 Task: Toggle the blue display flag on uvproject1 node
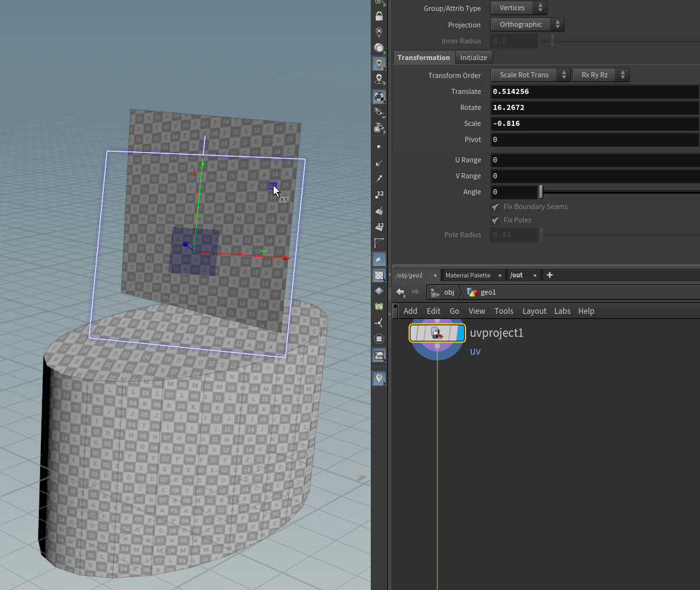point(461,333)
